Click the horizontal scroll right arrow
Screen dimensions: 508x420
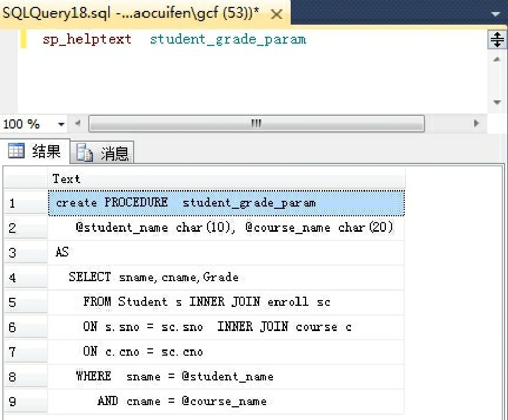(x=476, y=123)
